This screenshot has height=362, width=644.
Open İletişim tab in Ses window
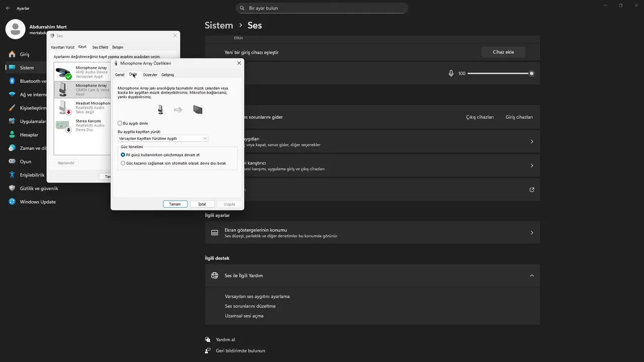tap(117, 47)
